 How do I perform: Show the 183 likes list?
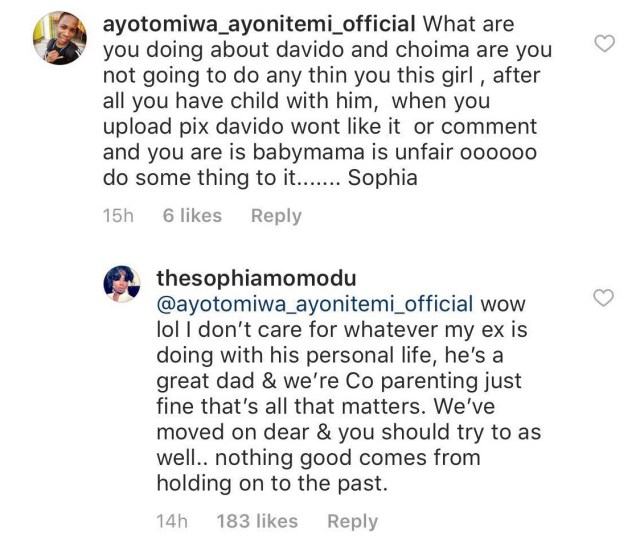click(257, 521)
